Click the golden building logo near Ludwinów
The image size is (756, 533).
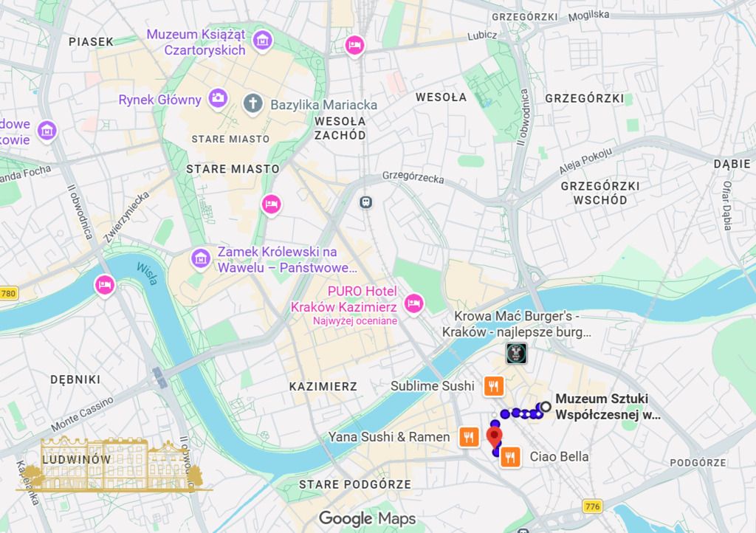[114, 464]
